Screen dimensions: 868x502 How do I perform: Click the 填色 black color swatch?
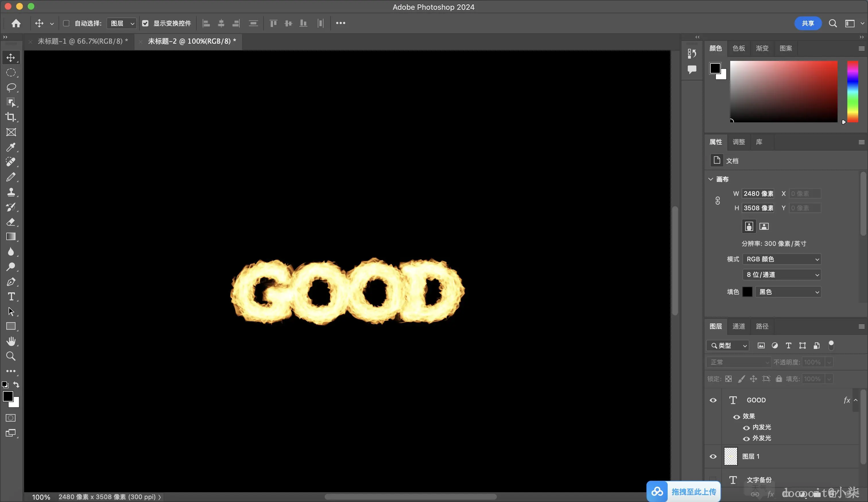[x=747, y=292]
